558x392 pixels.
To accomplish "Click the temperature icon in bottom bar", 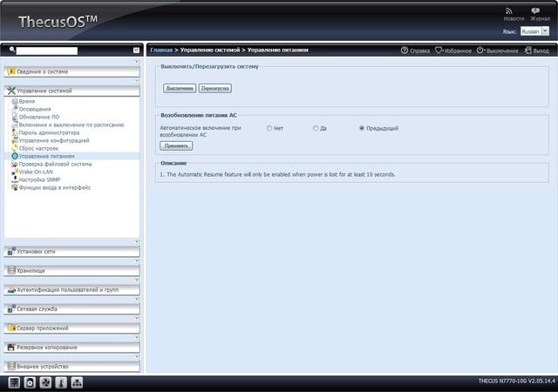I will [x=61, y=382].
